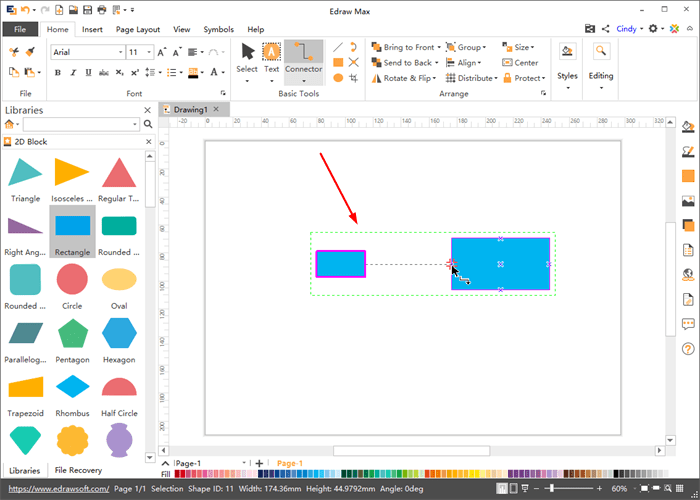This screenshot has height=500, width=700.
Task: Open the Line style panel in the right sidebar
Action: (x=688, y=152)
